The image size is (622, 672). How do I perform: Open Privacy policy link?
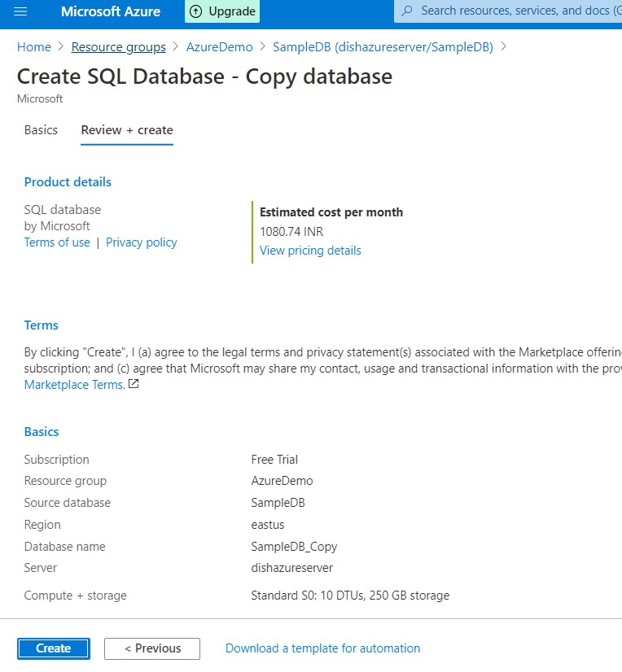(141, 242)
